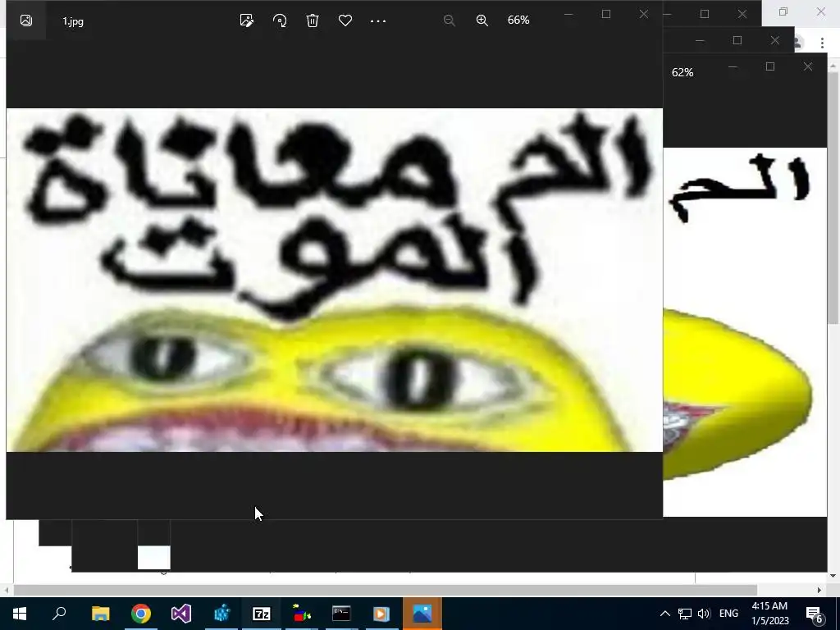Delete 1.jpg with the trash icon
The width and height of the screenshot is (840, 630).
[x=313, y=21]
